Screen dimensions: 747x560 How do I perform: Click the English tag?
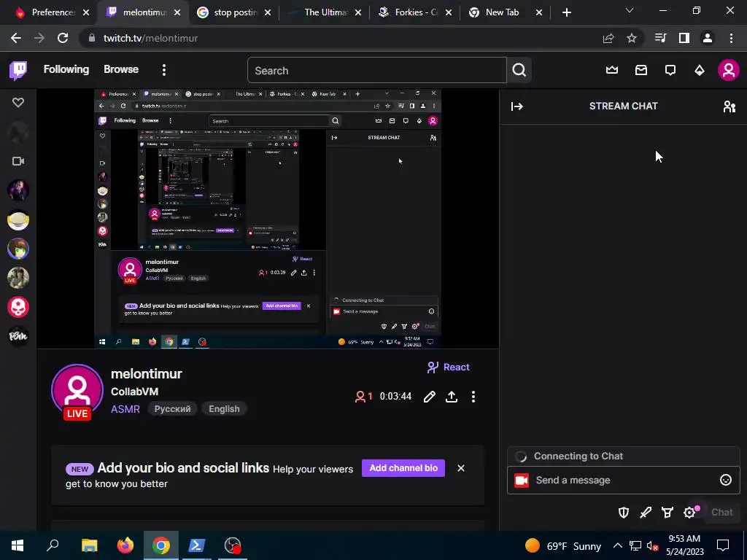[224, 409]
